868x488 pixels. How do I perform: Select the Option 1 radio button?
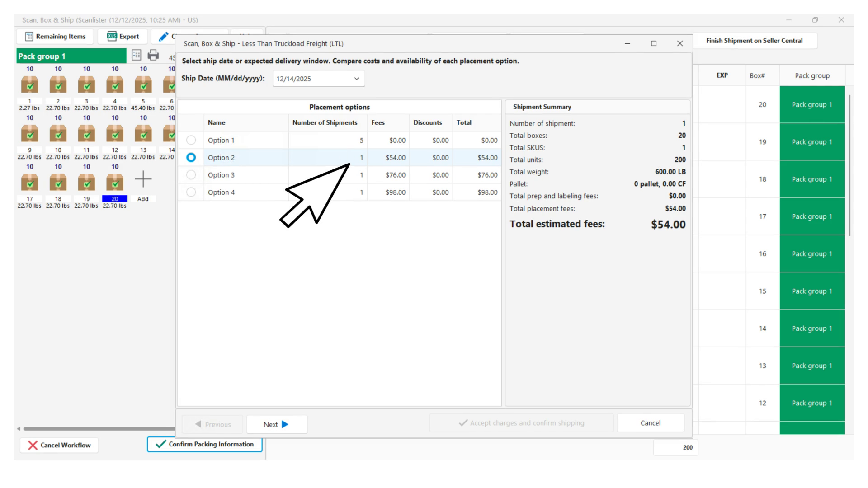click(x=191, y=140)
